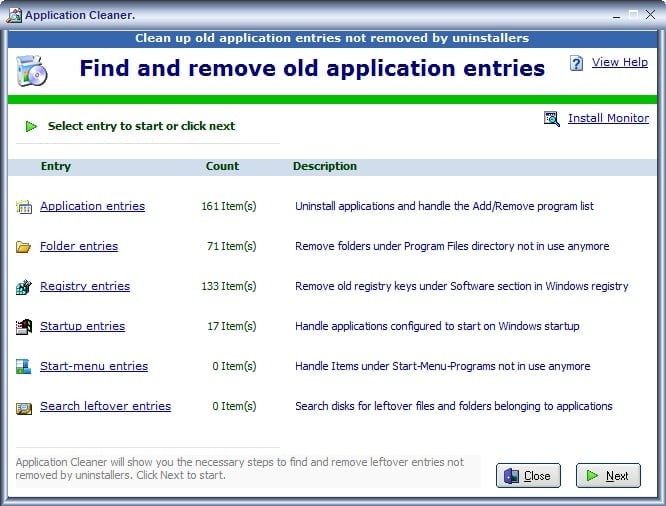Click the Close button
This screenshot has height=506, width=666.
(528, 475)
